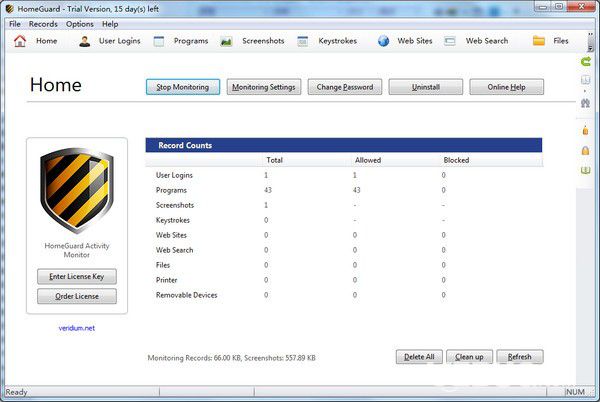Open the Options menu
This screenshot has width=600, height=402.
tap(80, 24)
